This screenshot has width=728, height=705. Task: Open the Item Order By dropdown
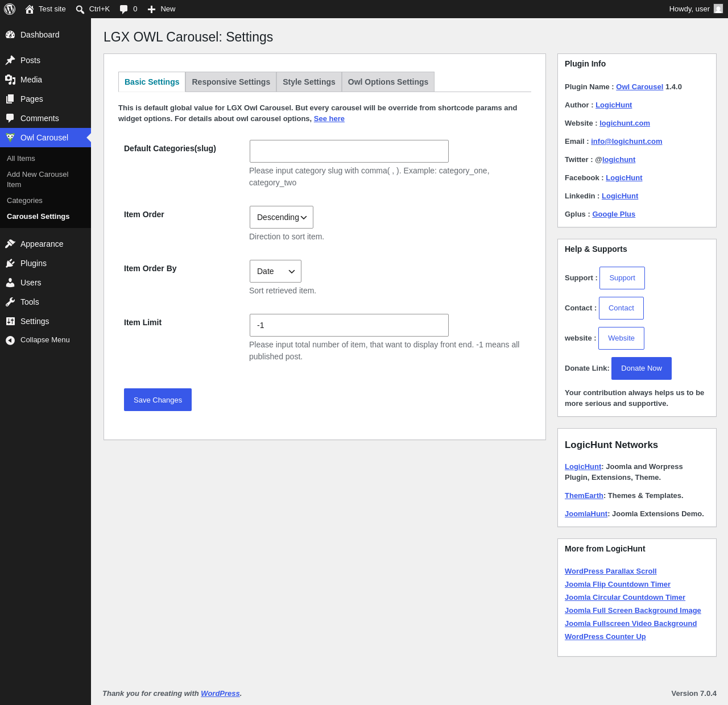pyautogui.click(x=275, y=271)
